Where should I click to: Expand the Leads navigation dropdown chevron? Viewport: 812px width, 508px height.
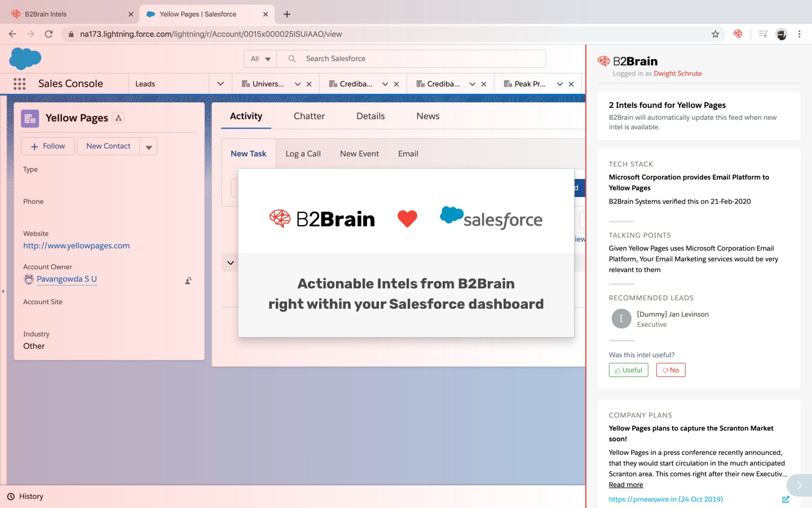point(220,84)
